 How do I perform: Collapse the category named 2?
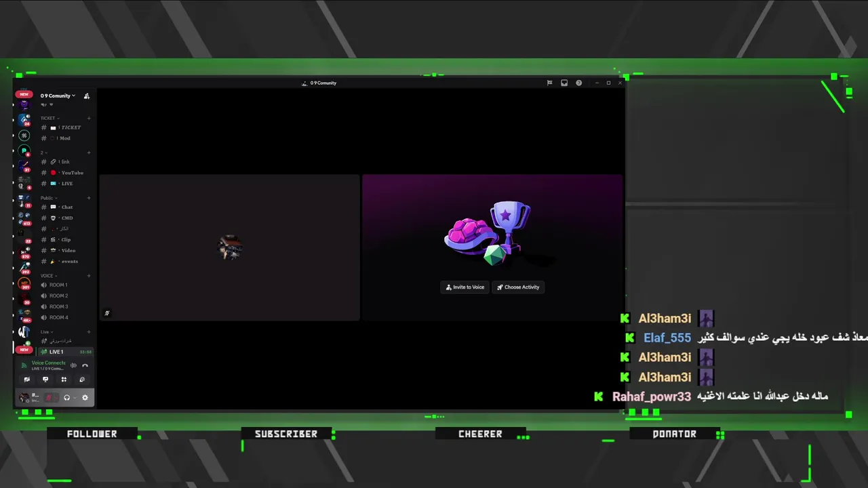point(43,152)
